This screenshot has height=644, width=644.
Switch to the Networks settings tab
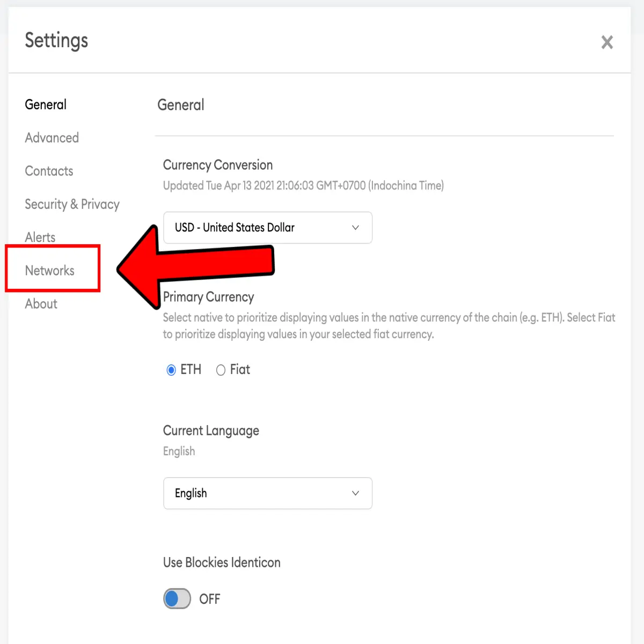[49, 270]
